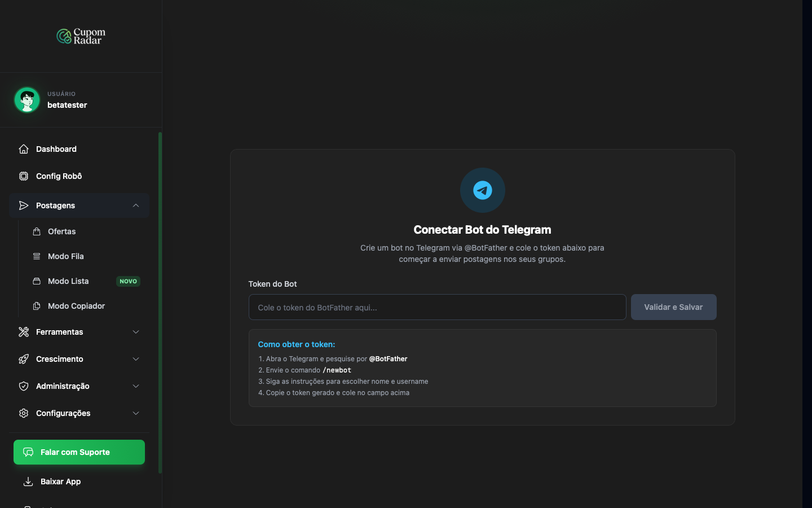
Task: Click the Conectar Bot do Telegram heading
Action: click(483, 230)
